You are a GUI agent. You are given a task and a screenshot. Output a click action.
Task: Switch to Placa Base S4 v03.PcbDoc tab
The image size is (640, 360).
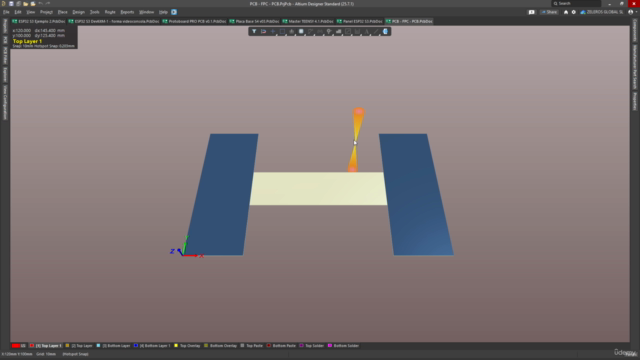click(x=254, y=21)
